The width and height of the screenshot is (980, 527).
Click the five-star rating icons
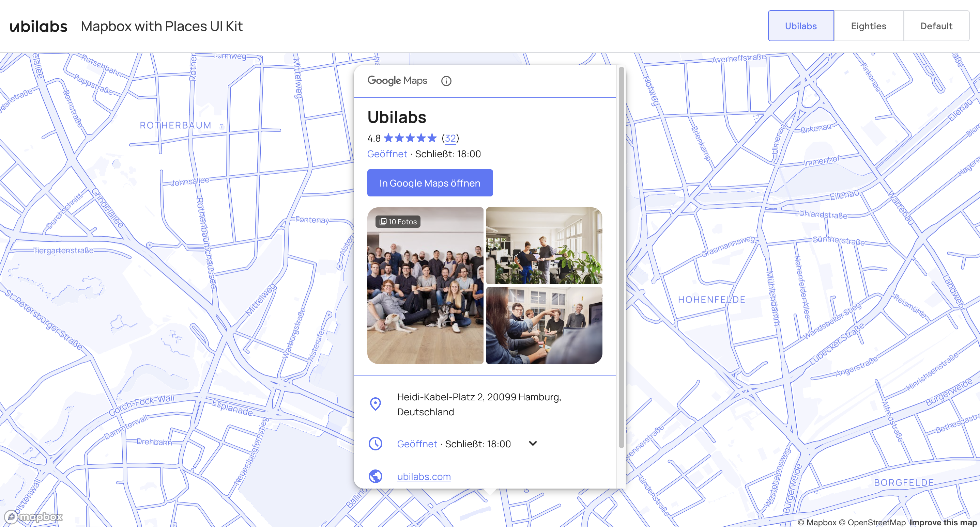tap(410, 138)
